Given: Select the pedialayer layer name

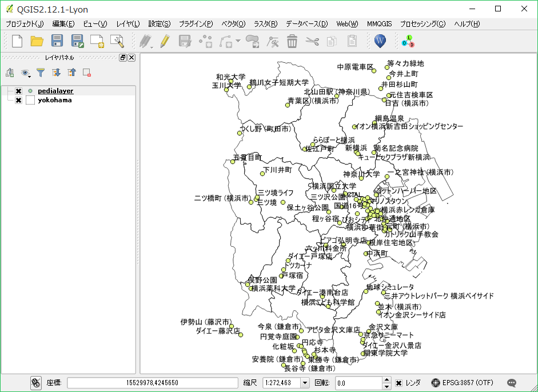Looking at the screenshot, I should tap(55, 91).
